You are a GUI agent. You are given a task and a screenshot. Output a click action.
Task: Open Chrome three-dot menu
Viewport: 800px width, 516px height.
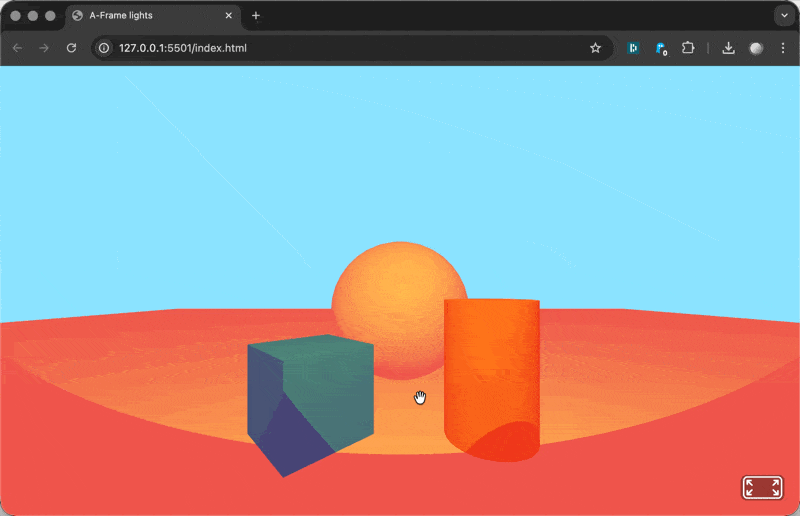(x=782, y=48)
